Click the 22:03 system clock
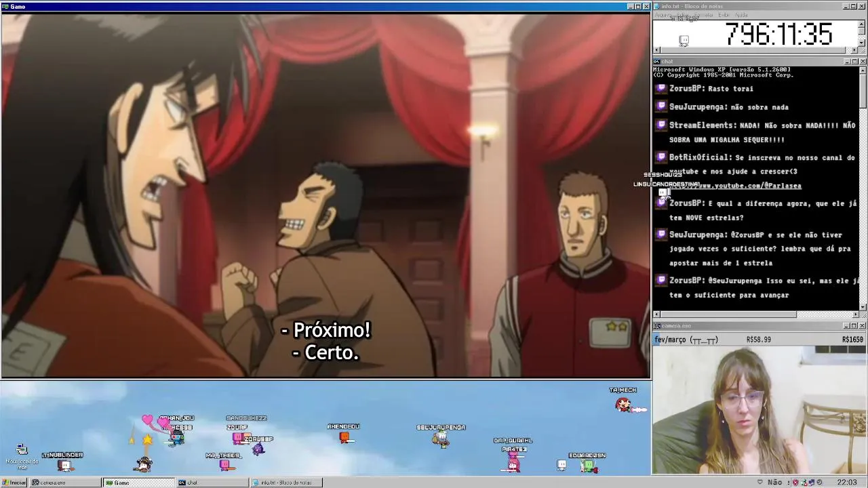 847,483
